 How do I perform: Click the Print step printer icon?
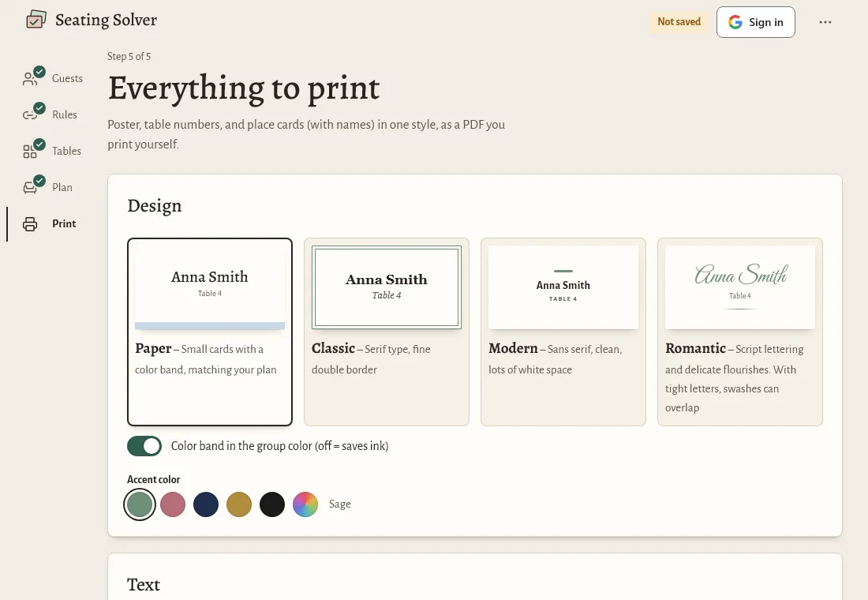coord(30,224)
